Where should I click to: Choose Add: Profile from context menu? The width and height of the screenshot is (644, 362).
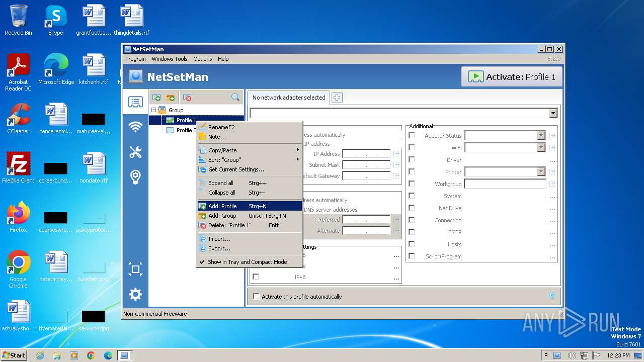point(250,206)
